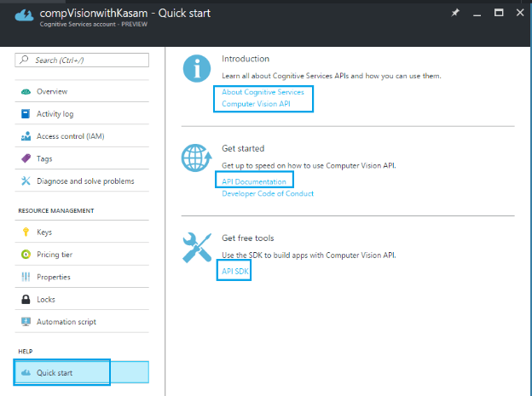The height and width of the screenshot is (396, 532).
Task: Open the Properties menu item
Action: 53,277
